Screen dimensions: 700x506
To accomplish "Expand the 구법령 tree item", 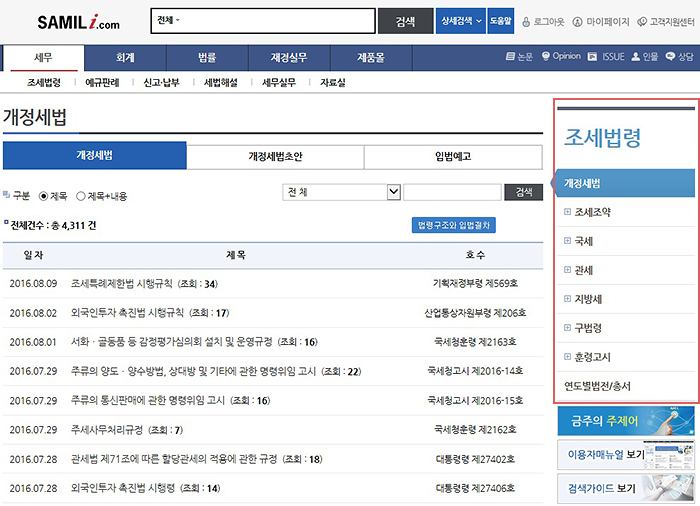I will coord(567,328).
